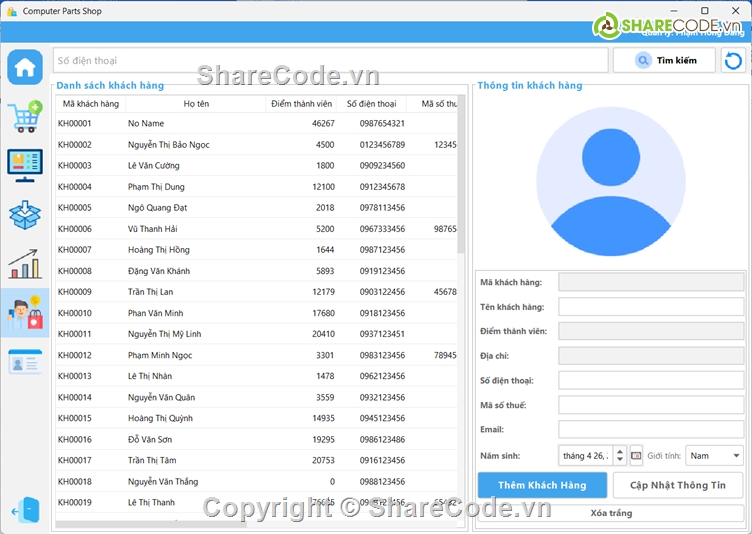Select row Lê Thị Nhàn
The image size is (752, 534).
[x=257, y=376]
